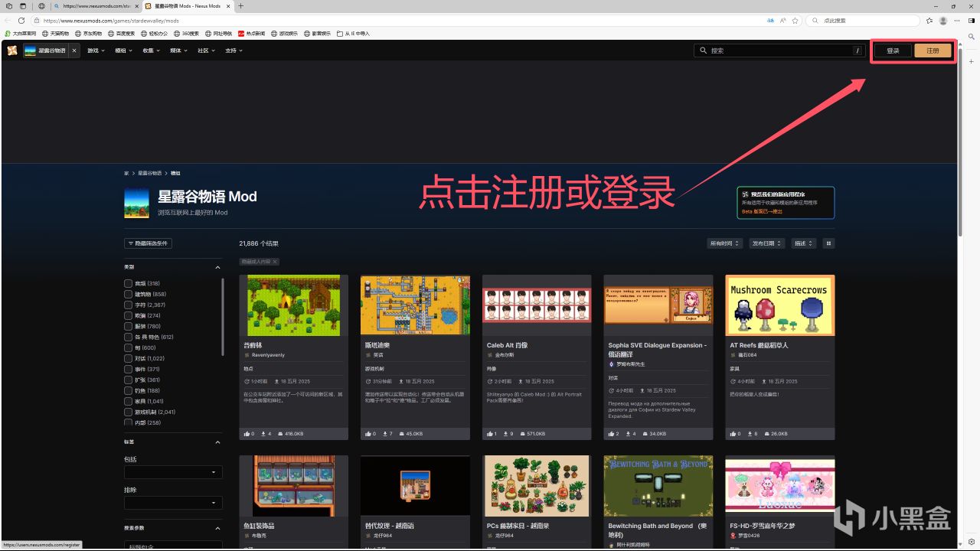Open the 收集 dropdown menu
980x551 pixels.
coord(151,51)
